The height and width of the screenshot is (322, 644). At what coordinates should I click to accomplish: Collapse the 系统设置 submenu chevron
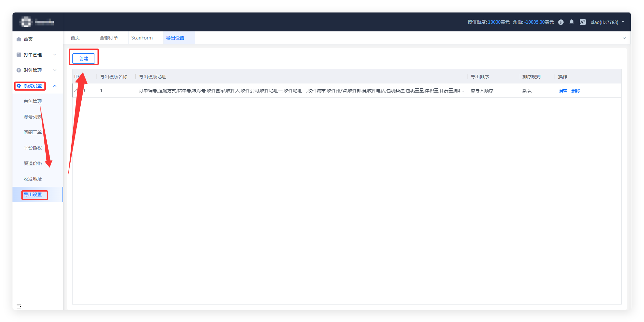[55, 86]
